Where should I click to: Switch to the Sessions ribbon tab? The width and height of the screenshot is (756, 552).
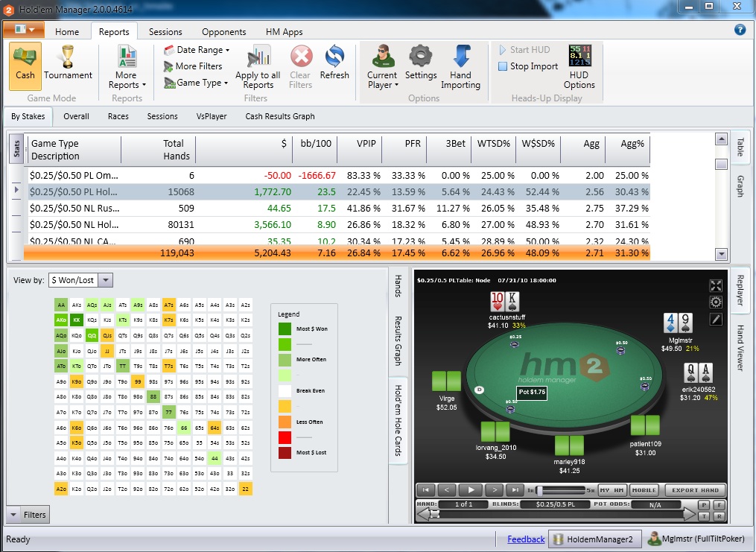coord(165,32)
